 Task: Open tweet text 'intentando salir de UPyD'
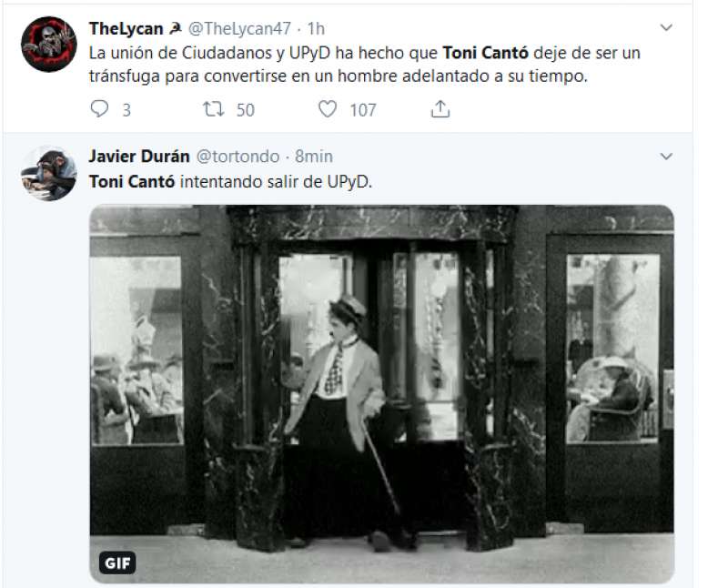pos(276,182)
